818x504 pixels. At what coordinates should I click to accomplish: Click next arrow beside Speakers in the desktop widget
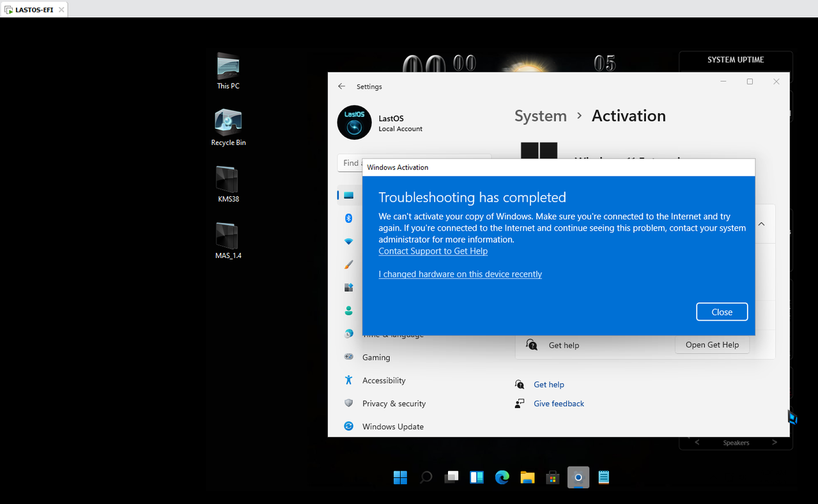click(x=775, y=442)
